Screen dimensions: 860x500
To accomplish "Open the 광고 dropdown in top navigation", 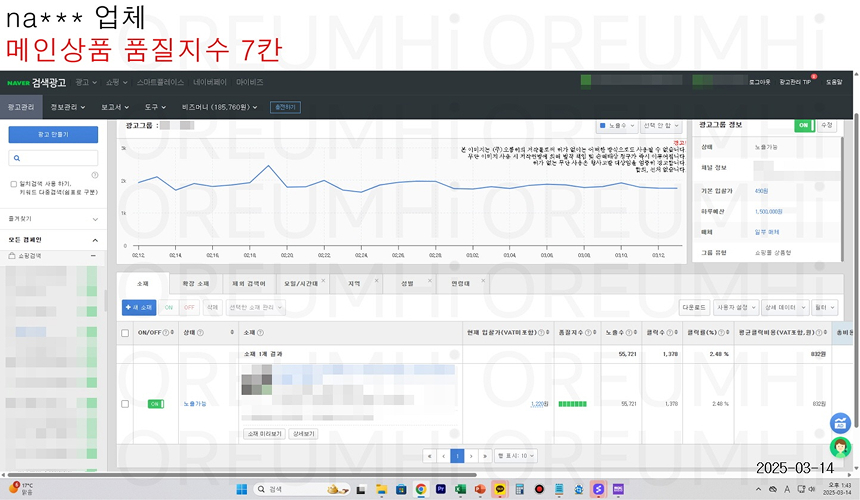I will (86, 82).
